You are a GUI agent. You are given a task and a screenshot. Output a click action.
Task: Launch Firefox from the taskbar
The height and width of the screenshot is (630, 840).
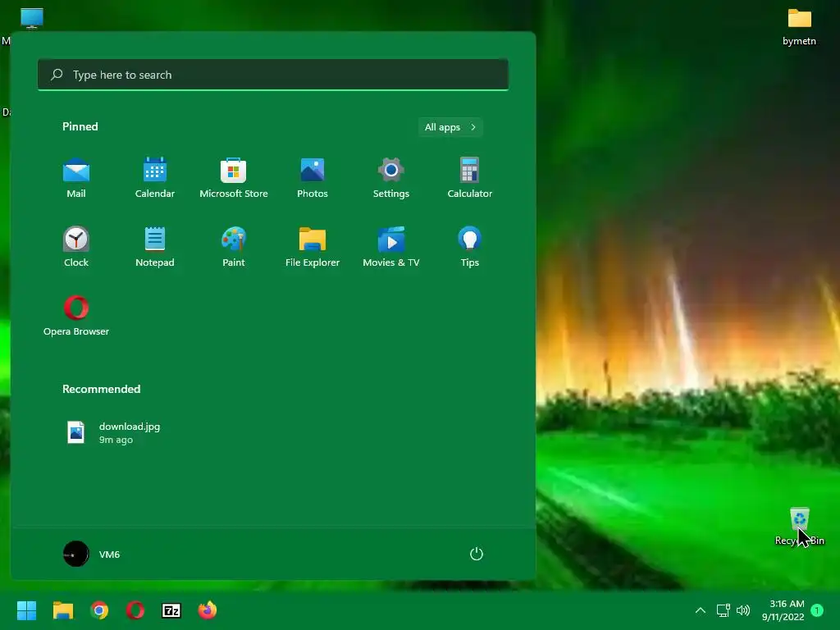tap(208, 610)
